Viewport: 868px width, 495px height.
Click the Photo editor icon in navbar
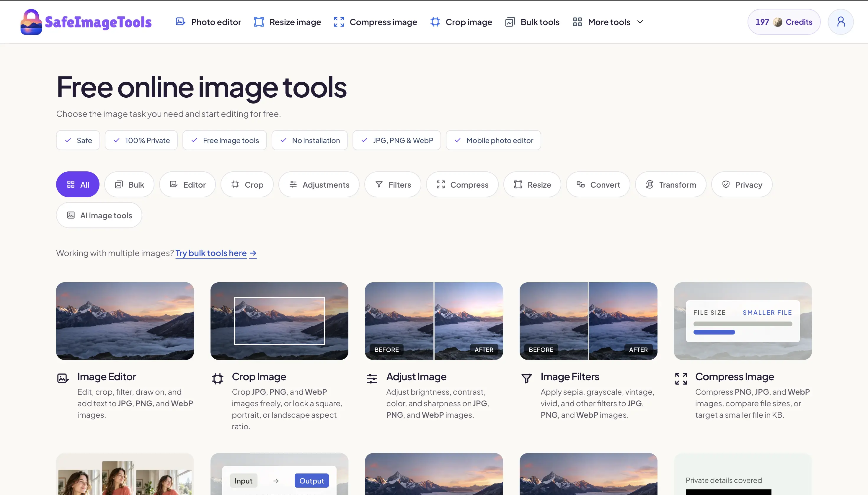(x=180, y=22)
